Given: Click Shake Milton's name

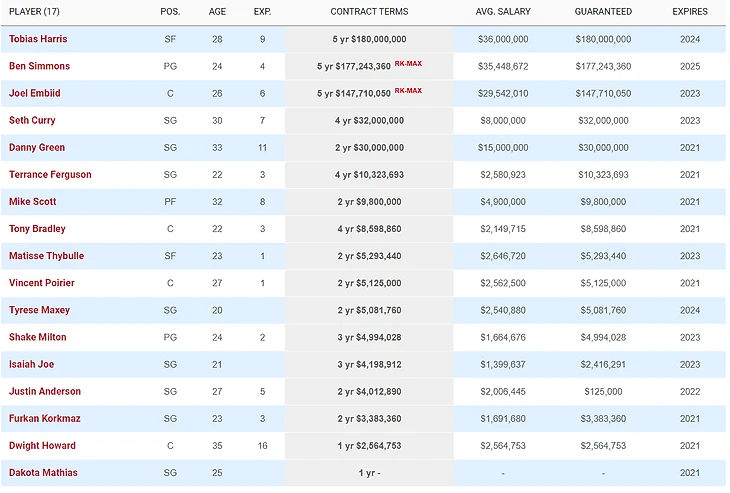Looking at the screenshot, I should [38, 337].
